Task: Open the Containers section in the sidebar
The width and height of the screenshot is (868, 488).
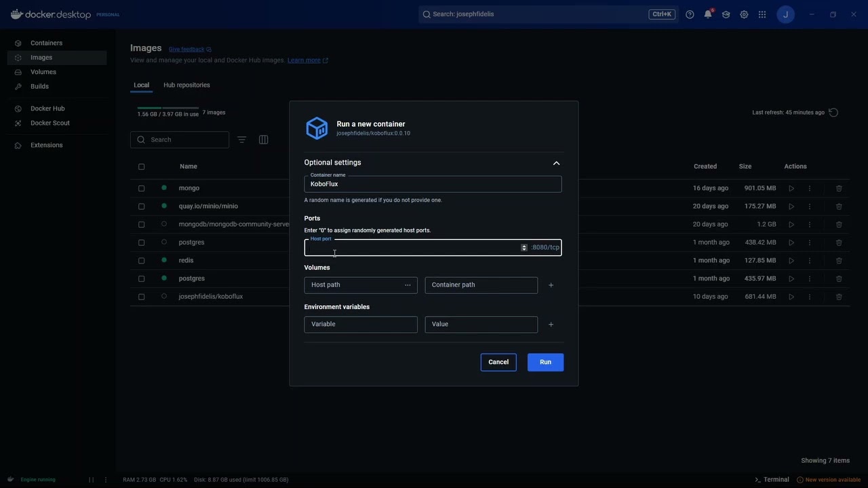Action: [46, 43]
